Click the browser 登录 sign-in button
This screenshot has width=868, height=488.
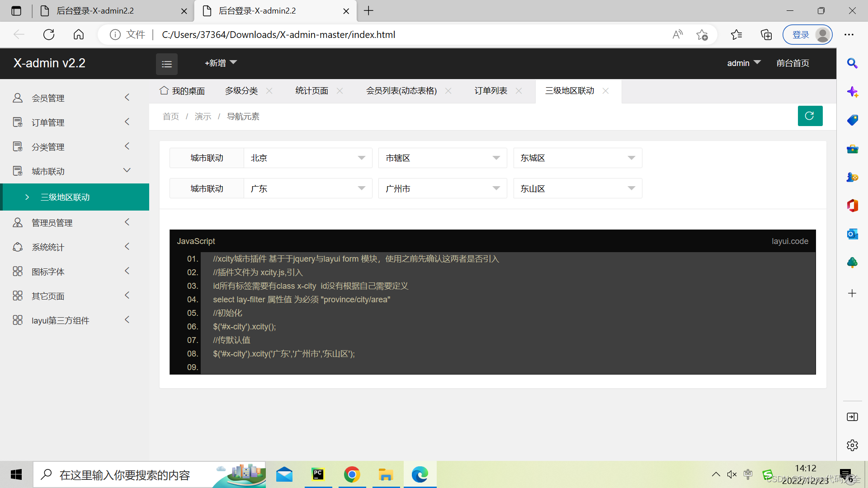(808, 34)
